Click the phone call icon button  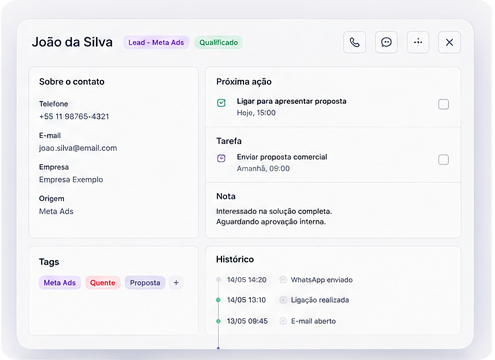tap(354, 42)
